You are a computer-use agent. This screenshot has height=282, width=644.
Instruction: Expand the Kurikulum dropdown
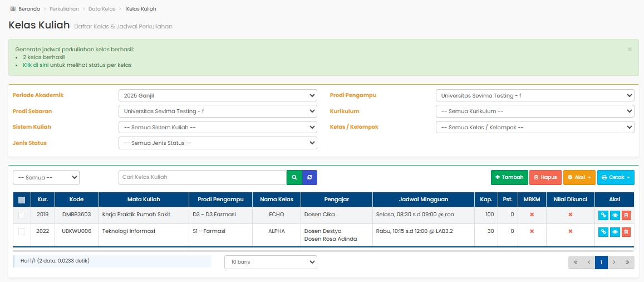[x=534, y=111]
